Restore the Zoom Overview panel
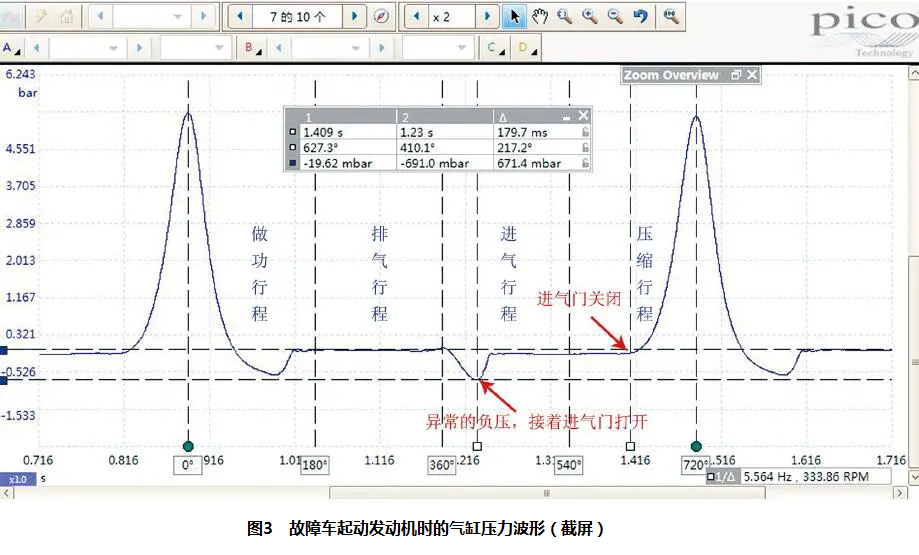 coord(736,75)
